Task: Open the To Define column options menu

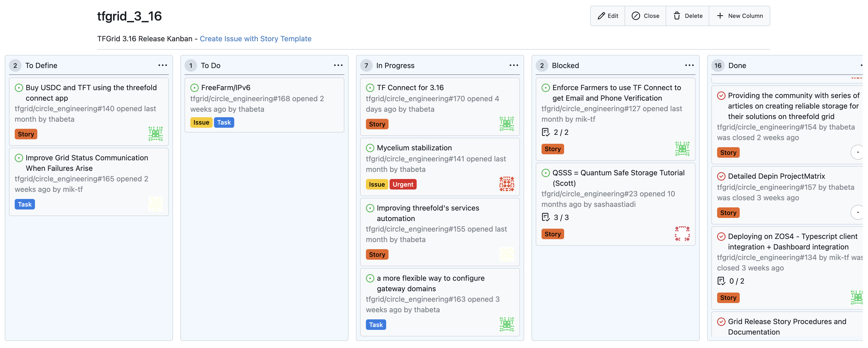Action: (x=163, y=65)
